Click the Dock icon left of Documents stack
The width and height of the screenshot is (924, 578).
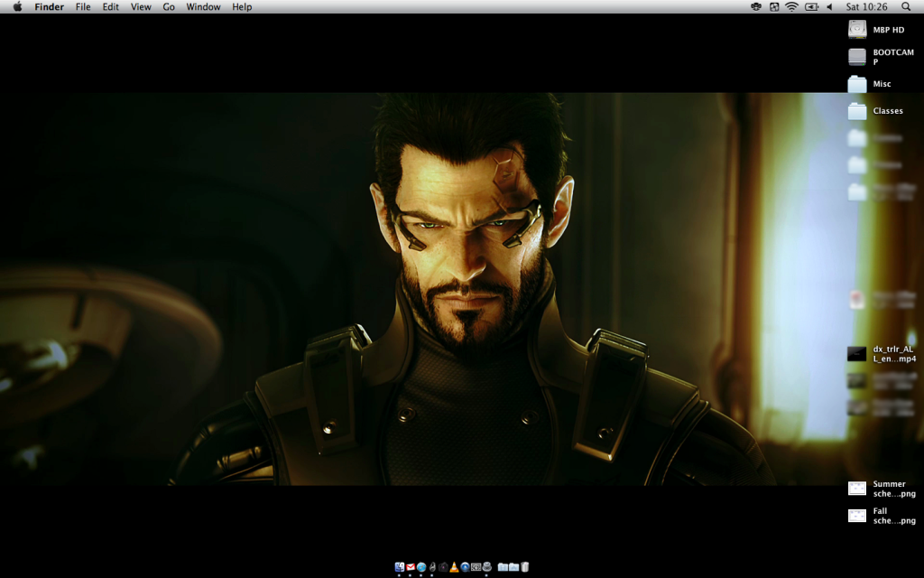pyautogui.click(x=486, y=566)
